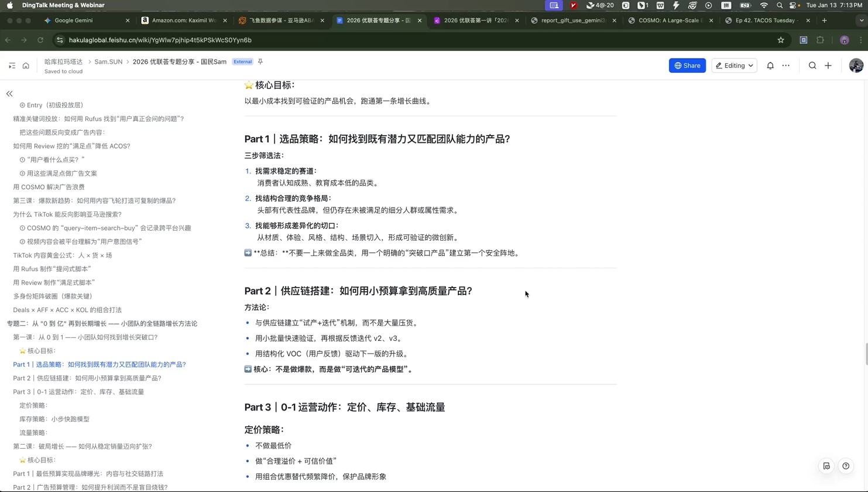Viewport: 868px width, 492px height.
Task: Open the more options ellipsis menu
Action: pos(786,66)
